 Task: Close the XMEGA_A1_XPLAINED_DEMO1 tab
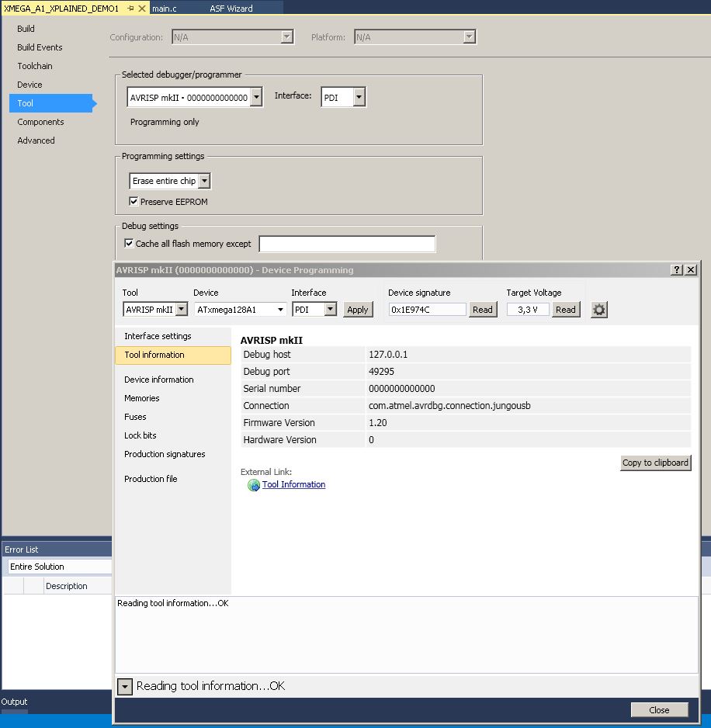(142, 9)
